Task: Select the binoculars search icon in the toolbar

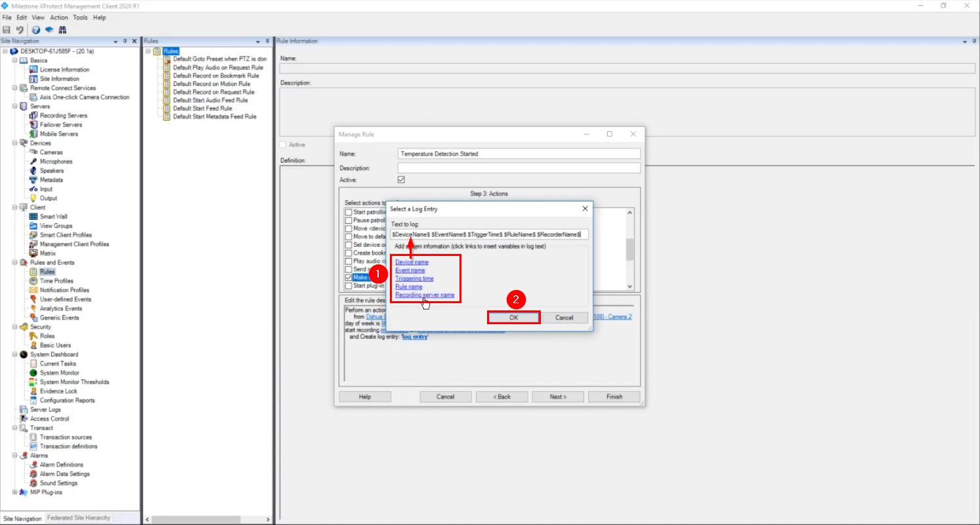Action: pyautogui.click(x=62, y=30)
